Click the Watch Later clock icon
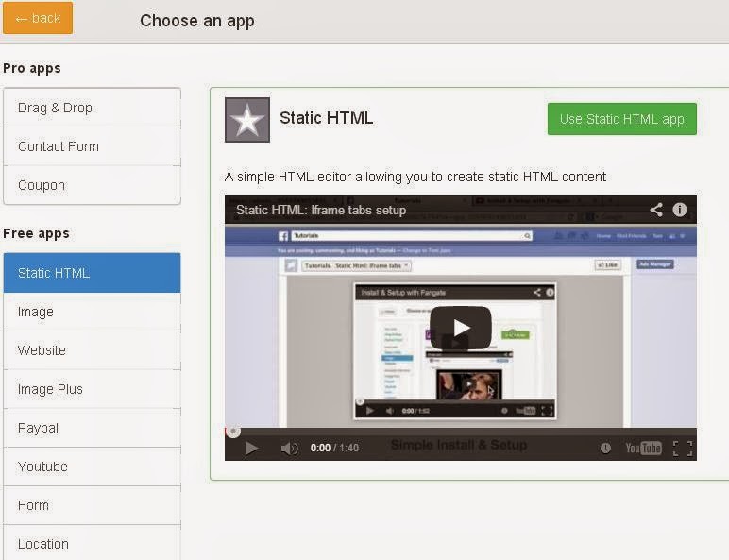 coord(605,448)
